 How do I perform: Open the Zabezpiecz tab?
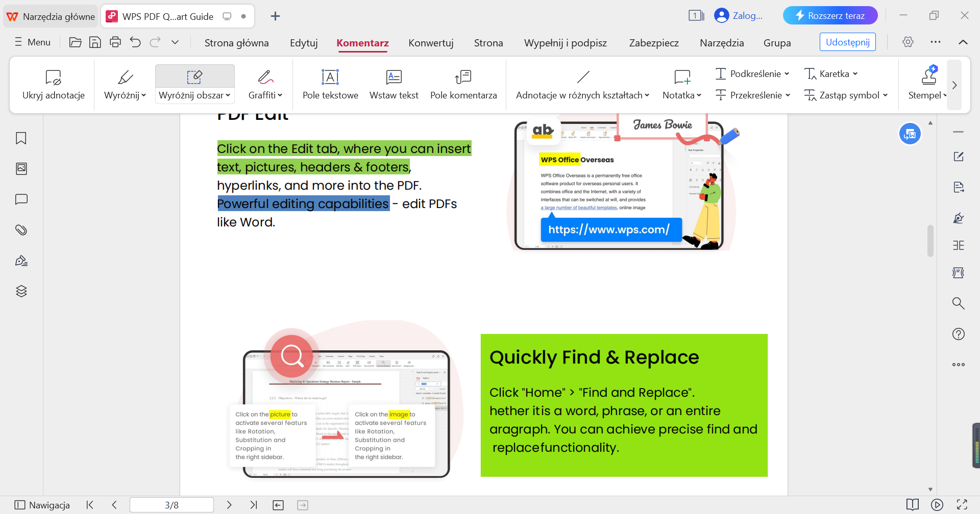point(654,43)
